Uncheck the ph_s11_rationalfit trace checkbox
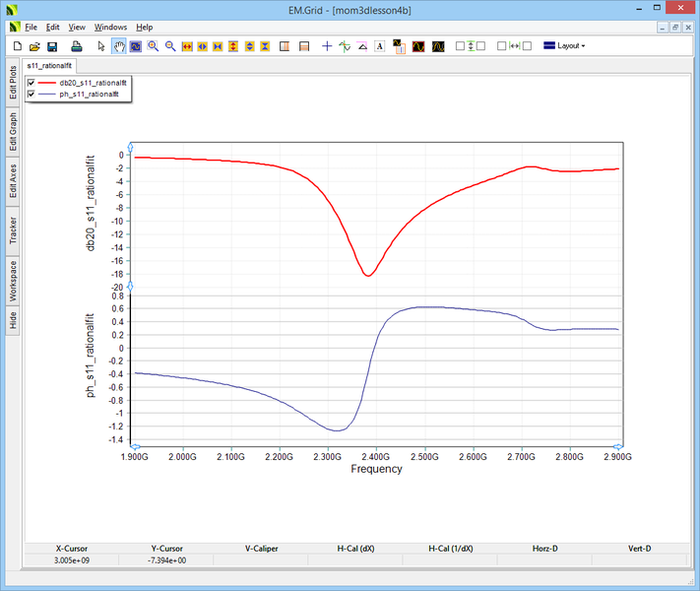The width and height of the screenshot is (700, 591). coord(32,94)
